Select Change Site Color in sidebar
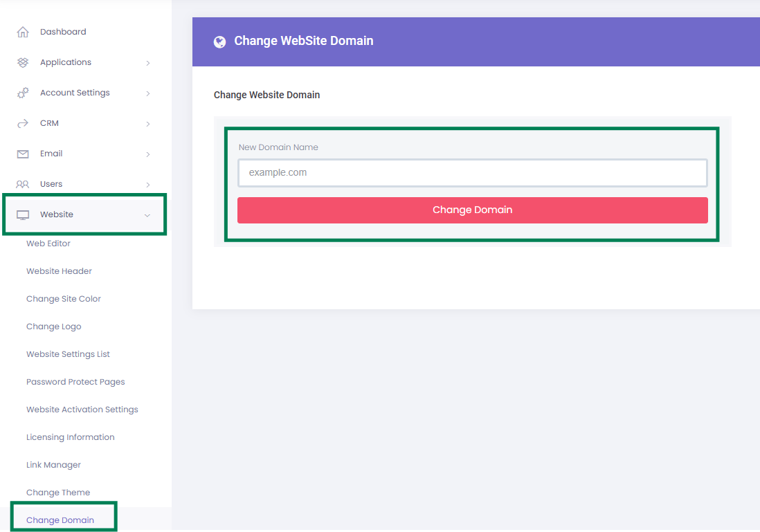Viewport: 760px width, 532px height. 64,299
